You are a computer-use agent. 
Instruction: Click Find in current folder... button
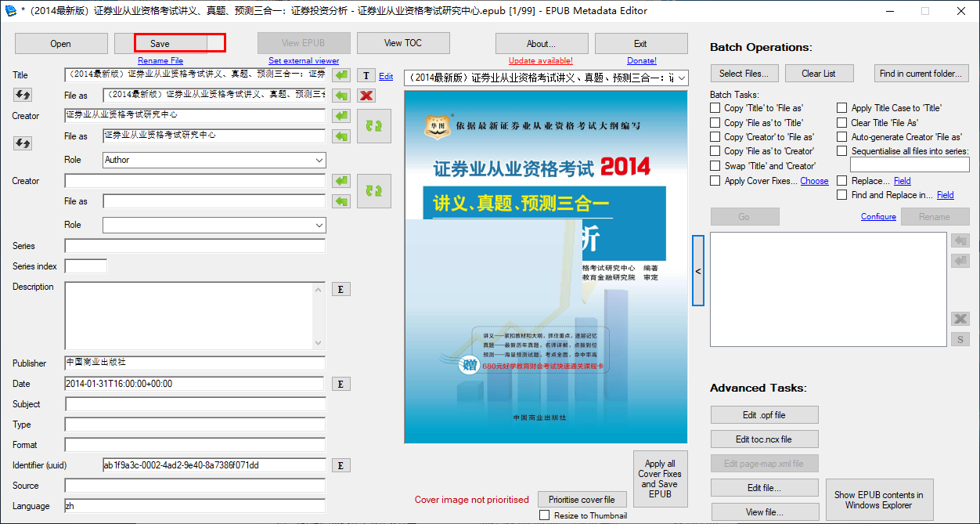click(922, 74)
